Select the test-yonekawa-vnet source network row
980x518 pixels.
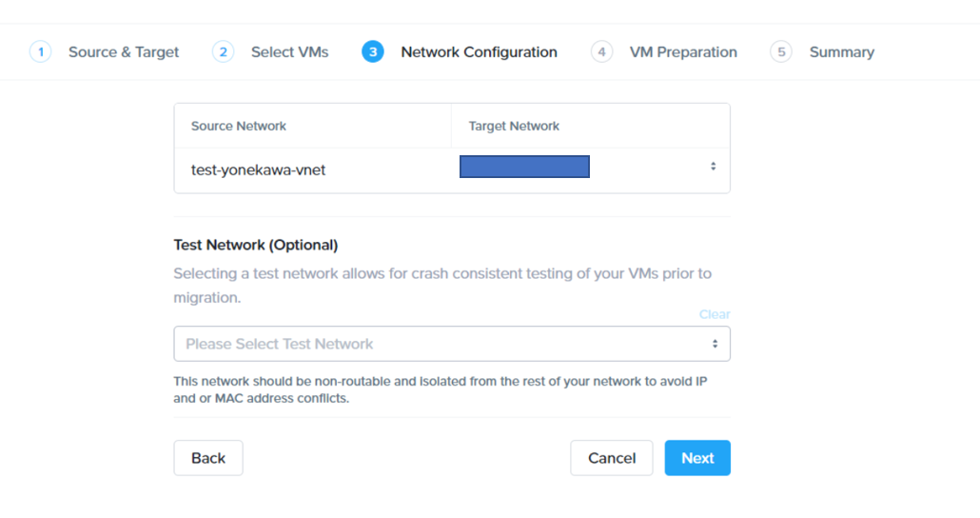259,170
